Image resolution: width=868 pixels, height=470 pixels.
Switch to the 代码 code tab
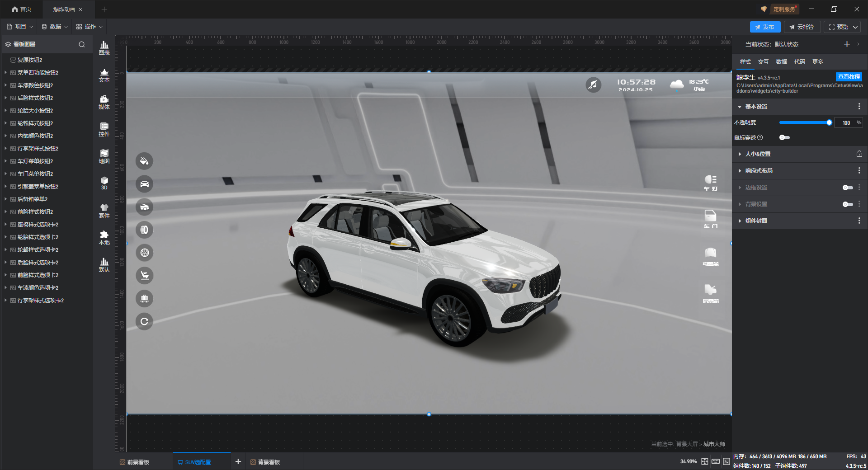tap(800, 62)
